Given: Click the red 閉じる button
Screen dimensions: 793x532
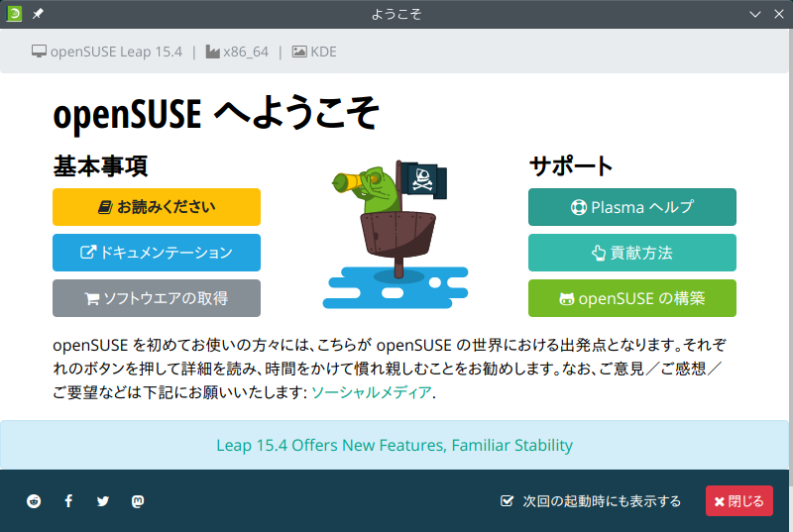Looking at the screenshot, I should pyautogui.click(x=738, y=501).
